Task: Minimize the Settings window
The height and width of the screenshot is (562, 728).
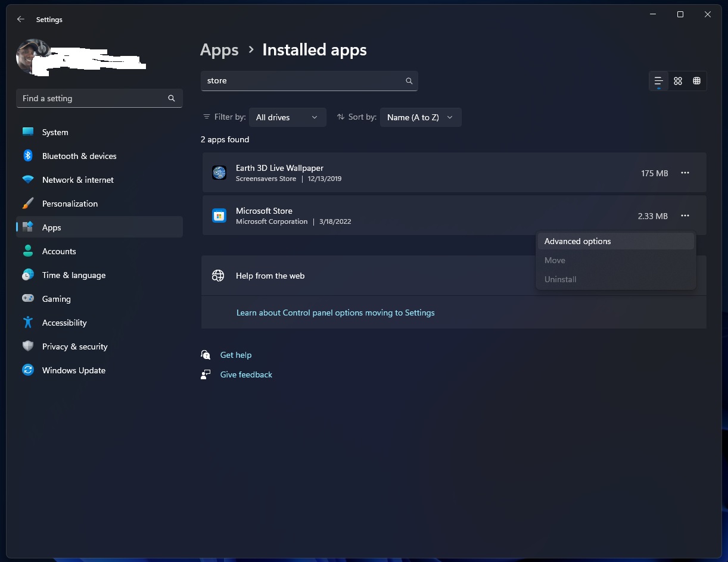Action: [x=653, y=14]
